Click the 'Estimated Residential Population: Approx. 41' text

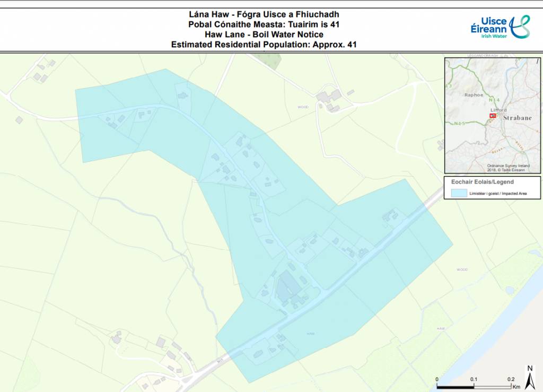tap(264, 45)
